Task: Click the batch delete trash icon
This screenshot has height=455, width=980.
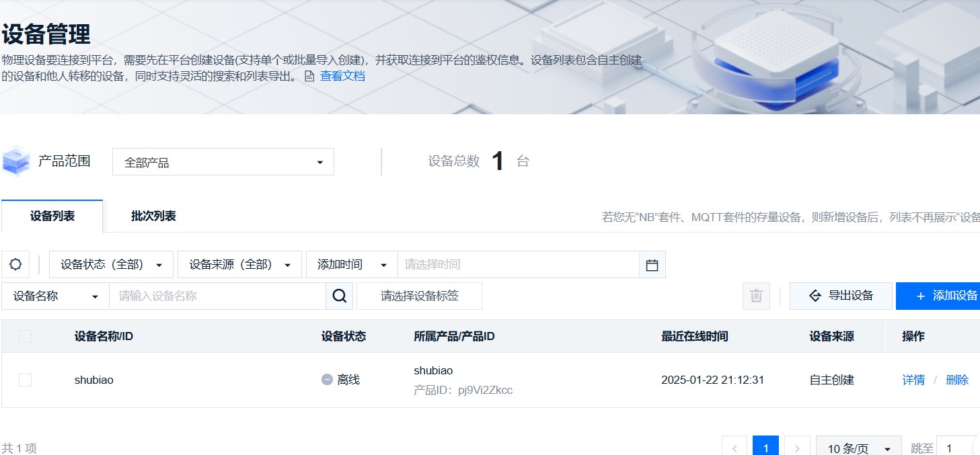Action: [755, 296]
